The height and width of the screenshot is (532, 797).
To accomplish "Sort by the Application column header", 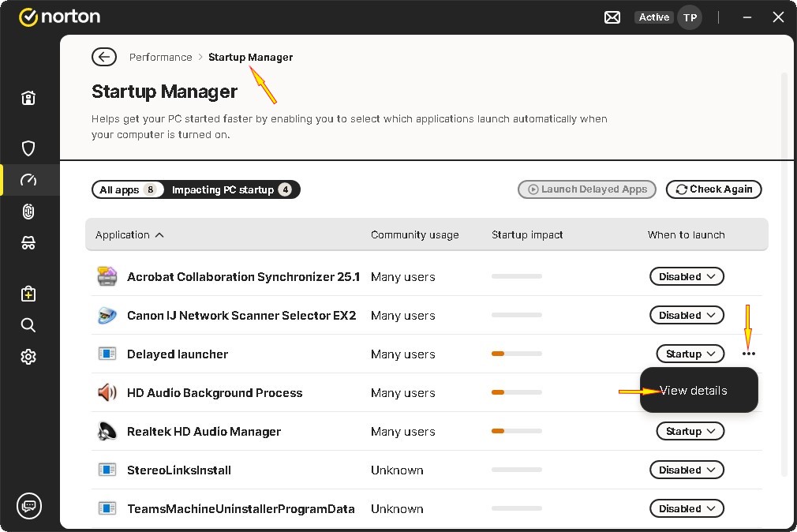I will click(x=129, y=234).
